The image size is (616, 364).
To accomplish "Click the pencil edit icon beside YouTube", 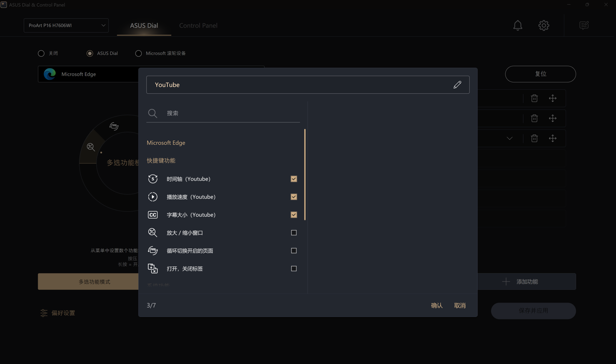I will pyautogui.click(x=457, y=85).
